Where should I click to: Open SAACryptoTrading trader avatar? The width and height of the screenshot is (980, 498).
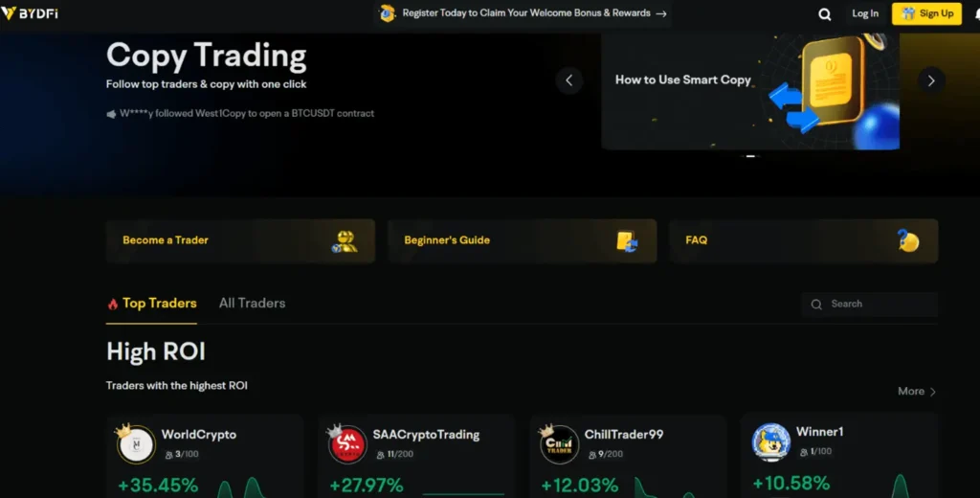347,444
